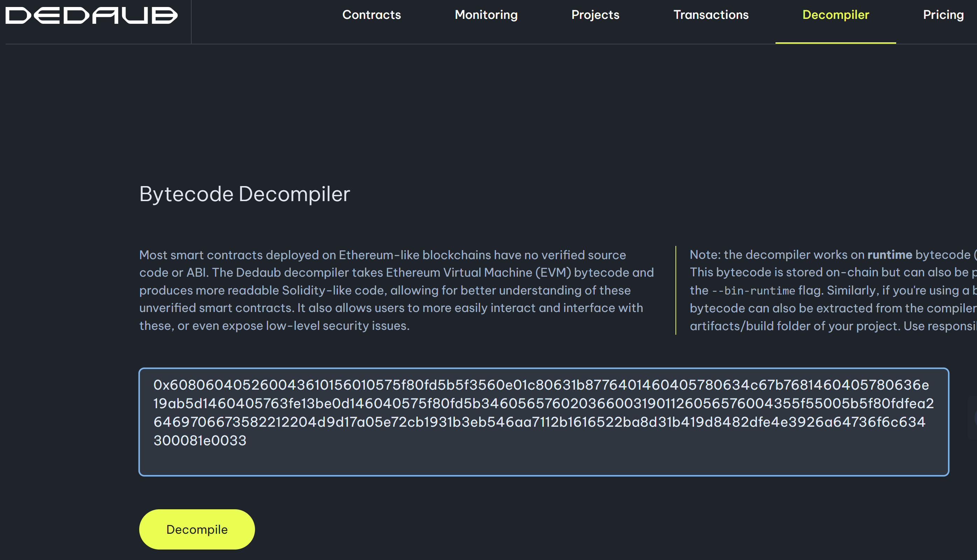Open the Contracts menu item

[x=371, y=15]
